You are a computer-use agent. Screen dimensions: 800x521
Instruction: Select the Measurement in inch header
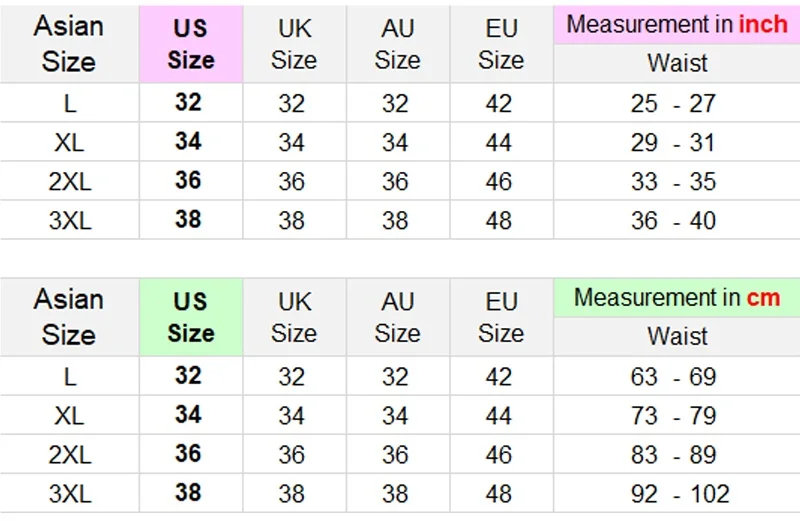click(677, 24)
